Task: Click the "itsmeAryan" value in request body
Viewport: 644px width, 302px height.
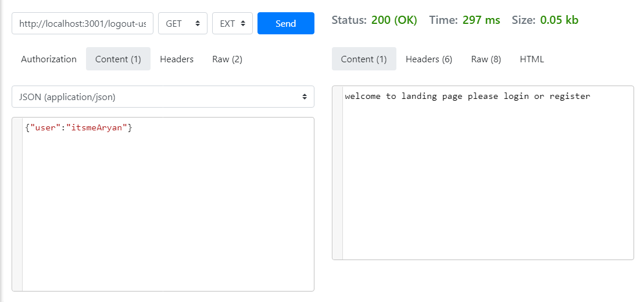Action: coord(97,128)
